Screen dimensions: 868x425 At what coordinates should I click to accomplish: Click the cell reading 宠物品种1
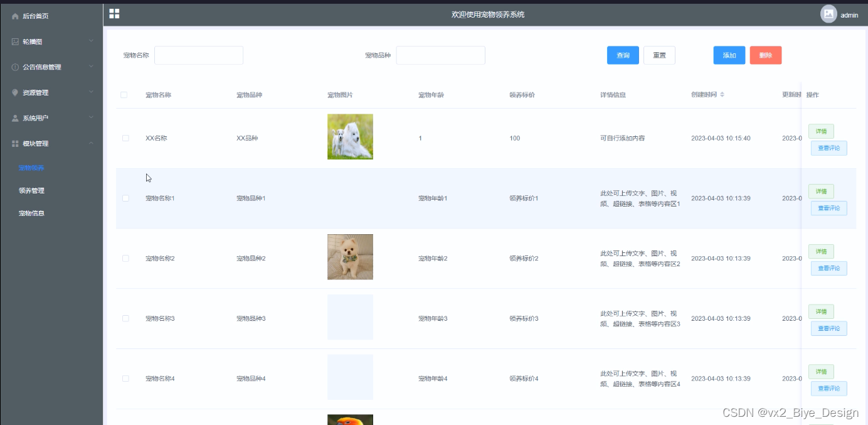click(x=251, y=198)
